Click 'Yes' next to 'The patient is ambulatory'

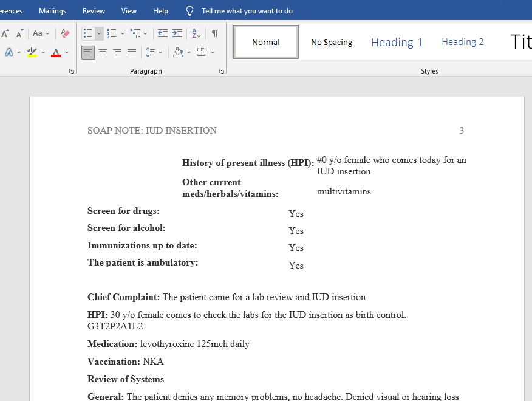tap(296, 266)
